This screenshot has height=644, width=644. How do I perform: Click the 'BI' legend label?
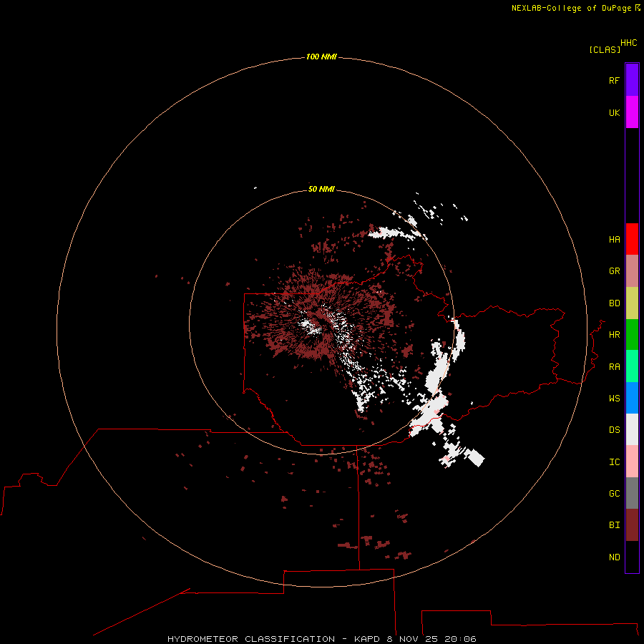coord(614,525)
